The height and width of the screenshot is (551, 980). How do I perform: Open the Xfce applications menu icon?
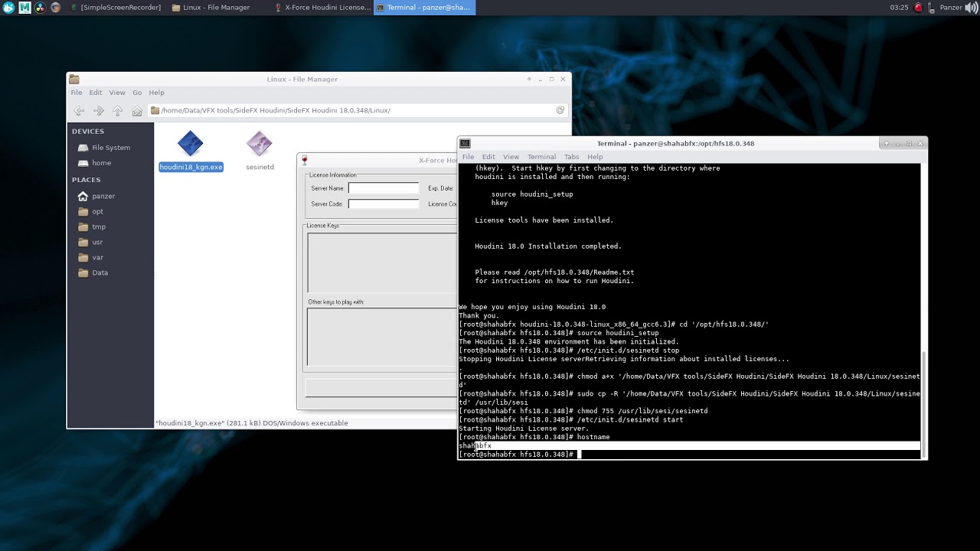(8, 8)
